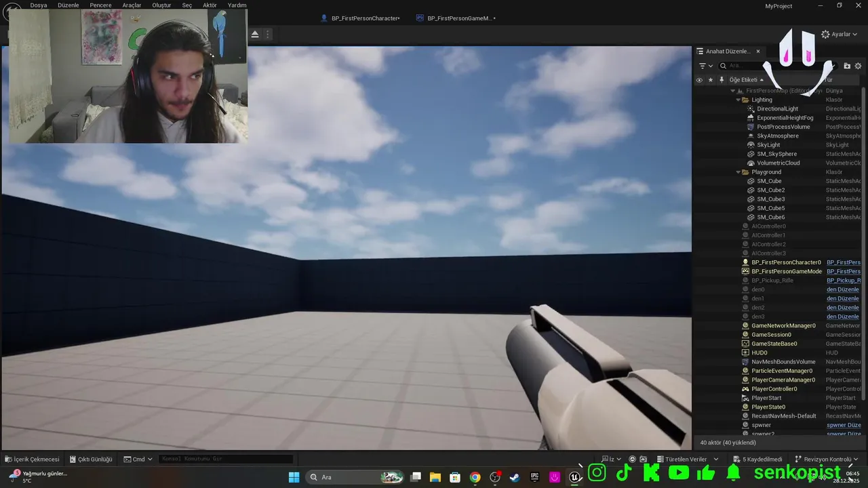Open the Cmd console type dropdown
Viewport: 868px width, 488px height.
138,459
